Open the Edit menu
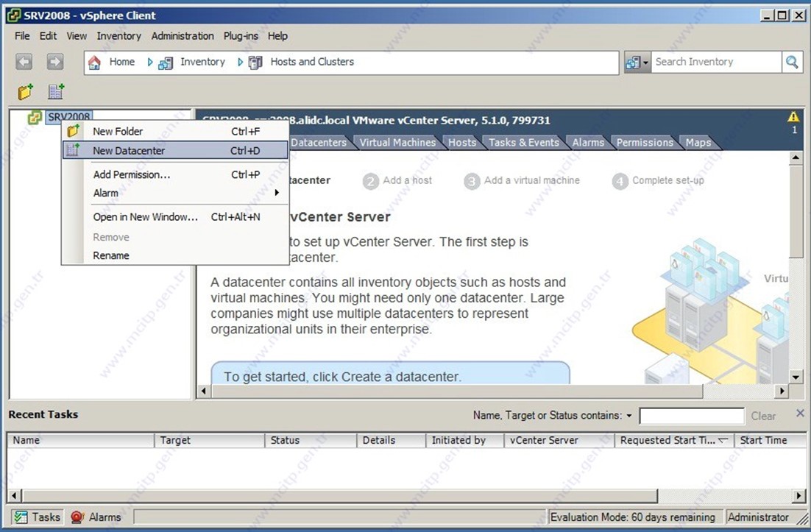Viewport: 811px width, 532px height. pos(48,35)
